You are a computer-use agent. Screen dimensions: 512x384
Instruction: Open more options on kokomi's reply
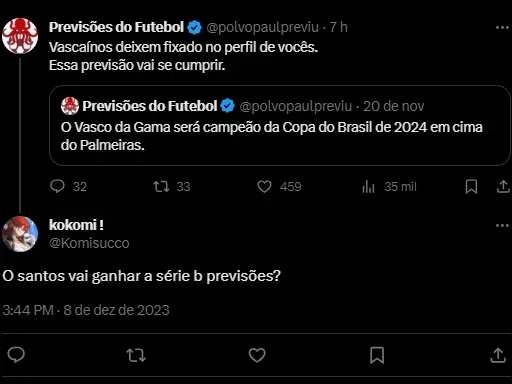502,226
